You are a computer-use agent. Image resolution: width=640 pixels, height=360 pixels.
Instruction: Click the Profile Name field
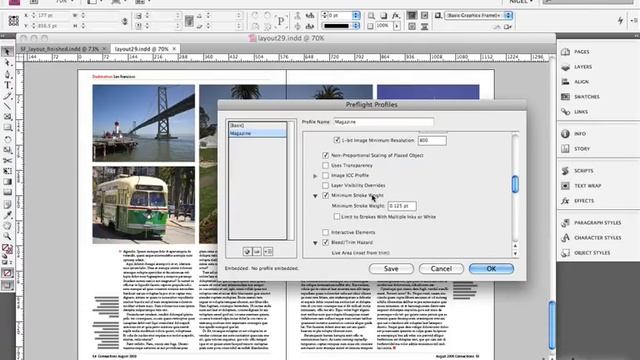(x=383, y=122)
